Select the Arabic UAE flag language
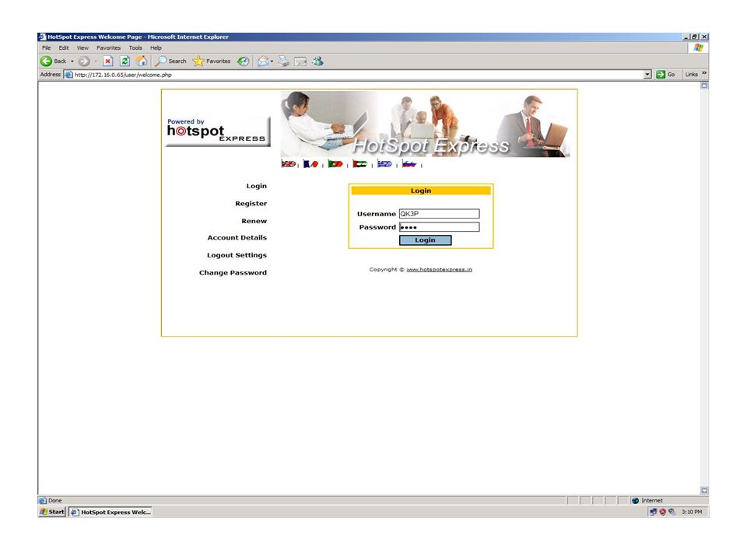This screenshot has width=747, height=560. point(359,164)
